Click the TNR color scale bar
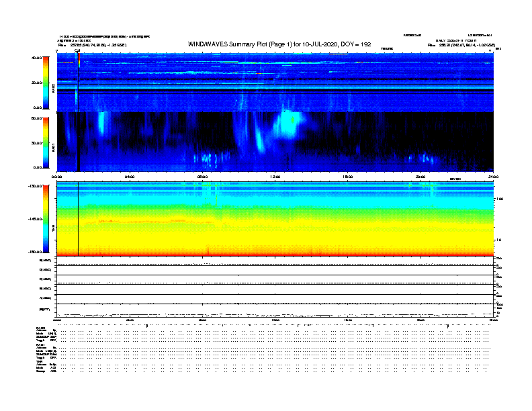Image resolution: width=532 pixels, height=411 pixels. pyautogui.click(x=46, y=219)
